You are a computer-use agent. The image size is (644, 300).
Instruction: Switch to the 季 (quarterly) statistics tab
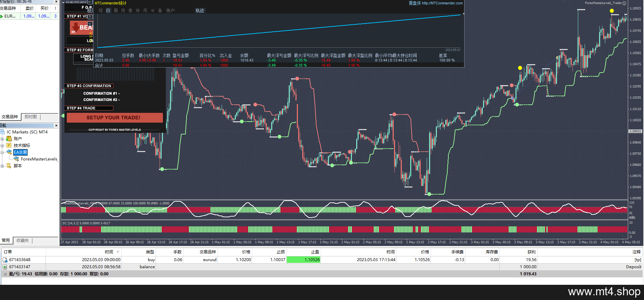[x=131, y=11]
